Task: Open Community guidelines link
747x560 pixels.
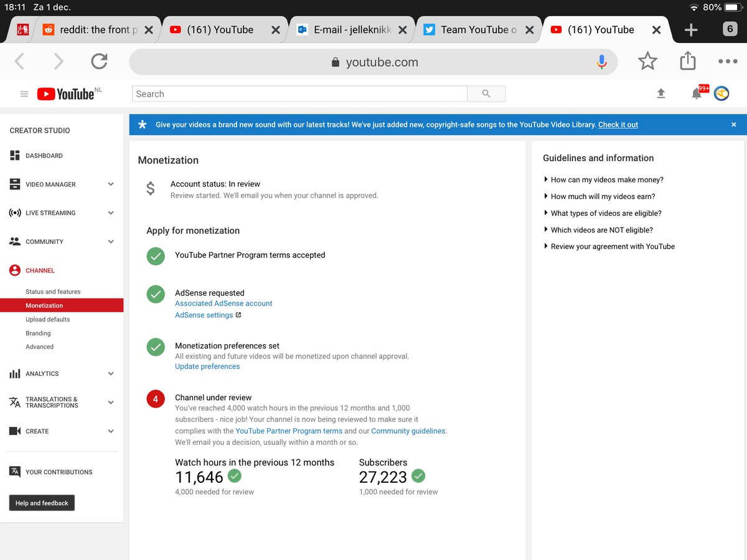Action: click(x=408, y=431)
